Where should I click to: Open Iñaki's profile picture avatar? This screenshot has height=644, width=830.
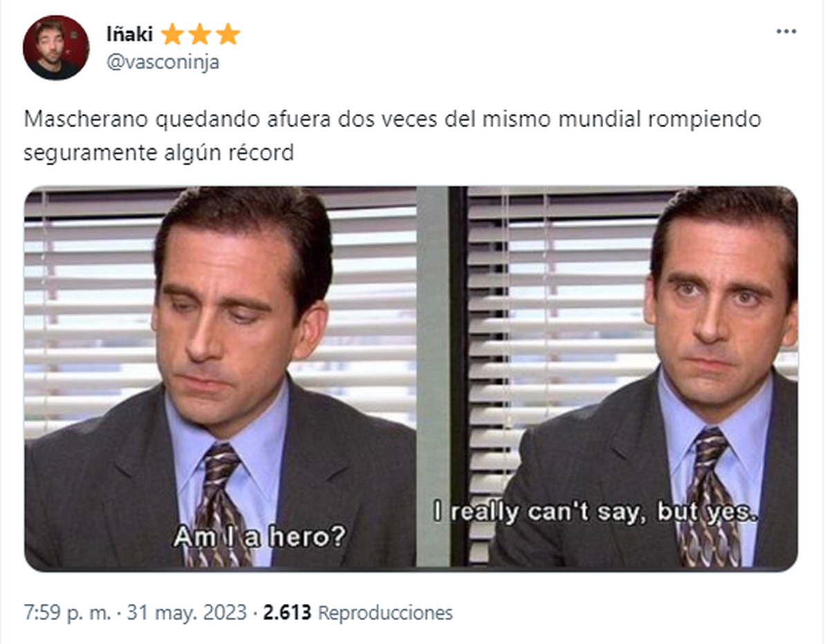(56, 48)
